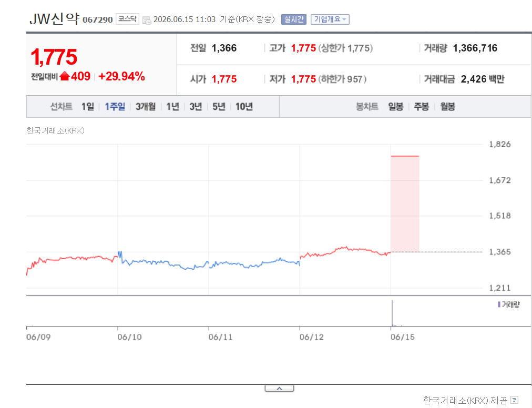The width and height of the screenshot is (532, 408).
Task: Click the stock code 067290
Action: (97, 19)
